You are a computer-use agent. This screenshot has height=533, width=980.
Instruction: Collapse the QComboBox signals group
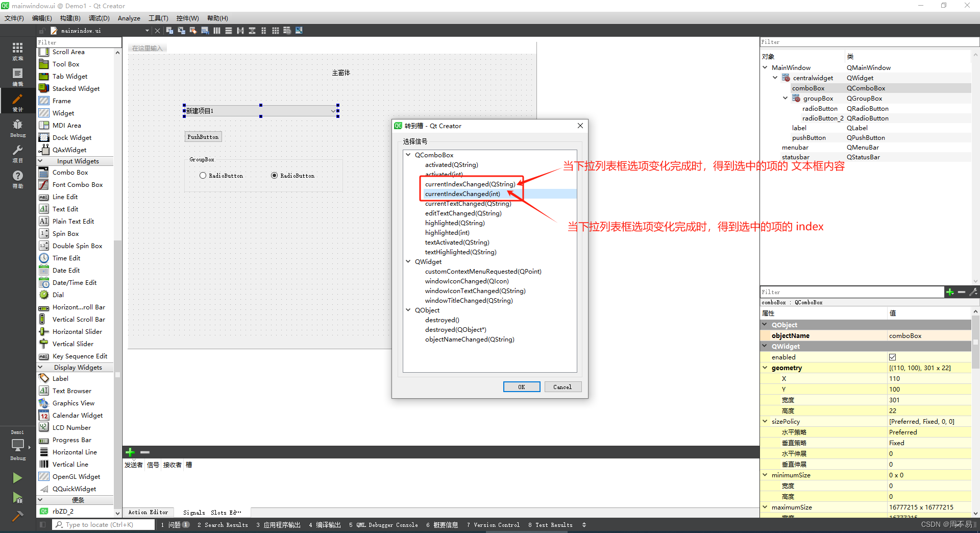point(408,155)
